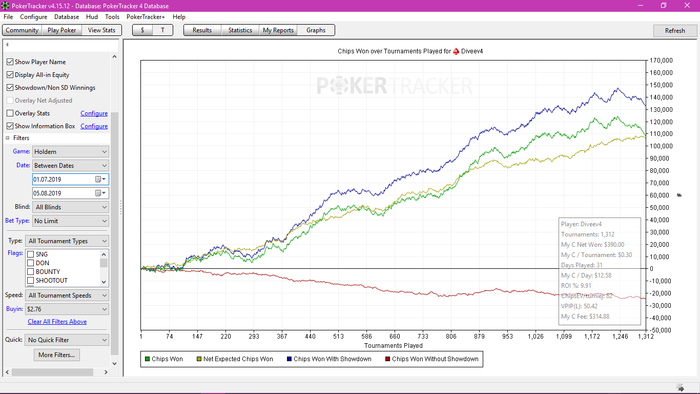Open the Statistics tab
This screenshot has height=394, width=700.
click(240, 30)
